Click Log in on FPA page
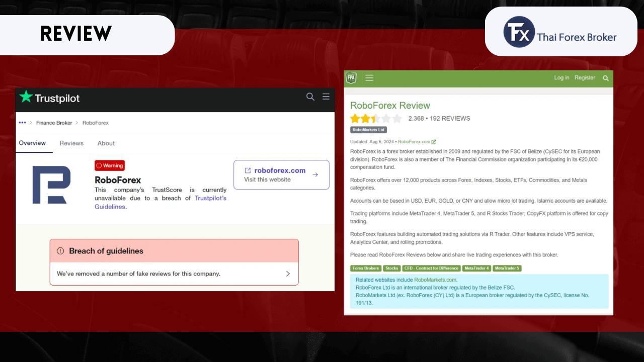Image resolution: width=644 pixels, height=362 pixels. pyautogui.click(x=561, y=78)
